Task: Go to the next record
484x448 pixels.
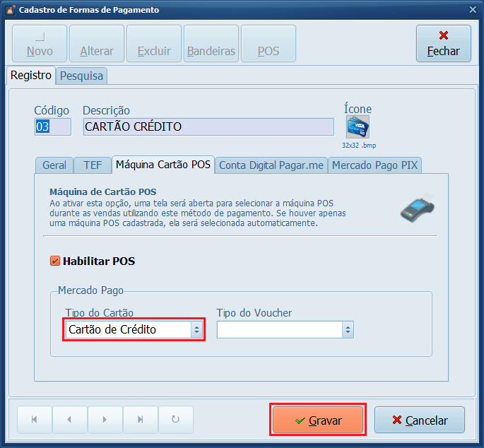Action: [105, 420]
